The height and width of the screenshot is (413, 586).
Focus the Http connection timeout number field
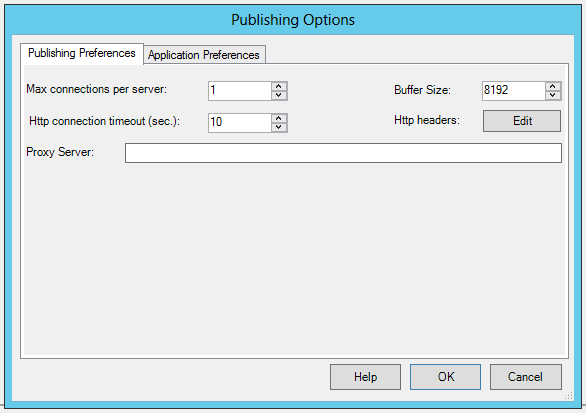(x=240, y=123)
